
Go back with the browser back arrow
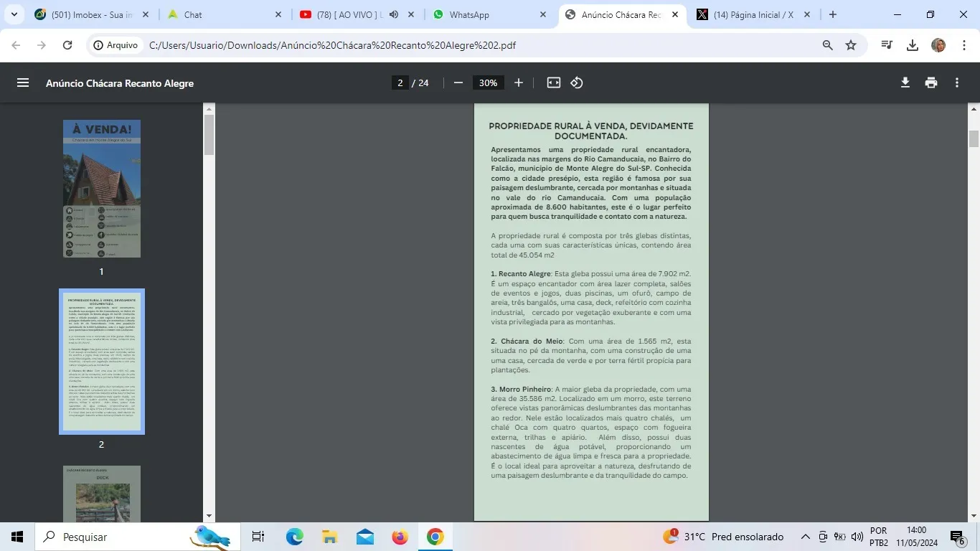pos(16,45)
